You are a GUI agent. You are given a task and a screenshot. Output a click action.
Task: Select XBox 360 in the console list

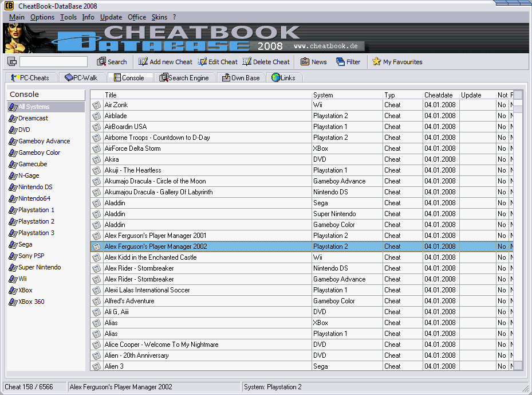pos(31,302)
